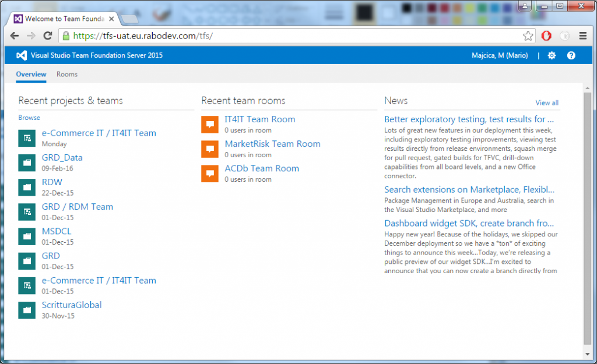Image resolution: width=597 pixels, height=364 pixels.
Task: Enter the IT4IT Team Room
Action: click(x=259, y=119)
